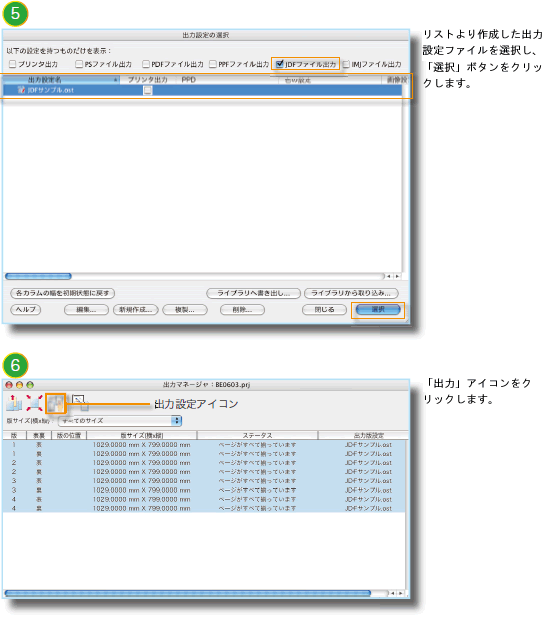Viewport: 546px width, 617px height.
Task: Open the 版サイズ すべてのサイズ dropdown
Action: tap(120, 421)
